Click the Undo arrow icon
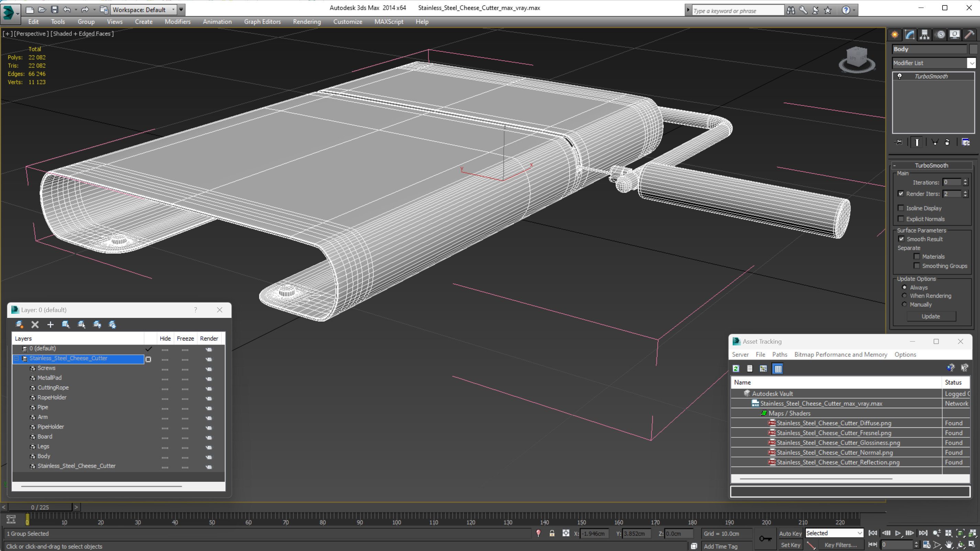Viewport: 980px width, 551px height. [67, 10]
